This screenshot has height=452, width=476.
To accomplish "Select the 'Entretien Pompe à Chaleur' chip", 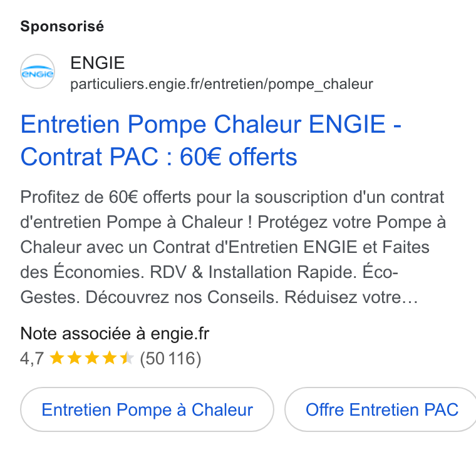I will click(147, 409).
